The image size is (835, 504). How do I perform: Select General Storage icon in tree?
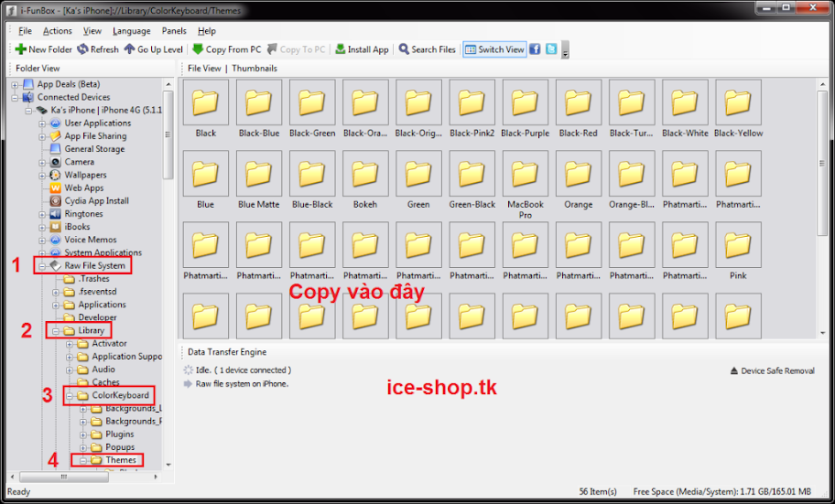click(x=55, y=149)
